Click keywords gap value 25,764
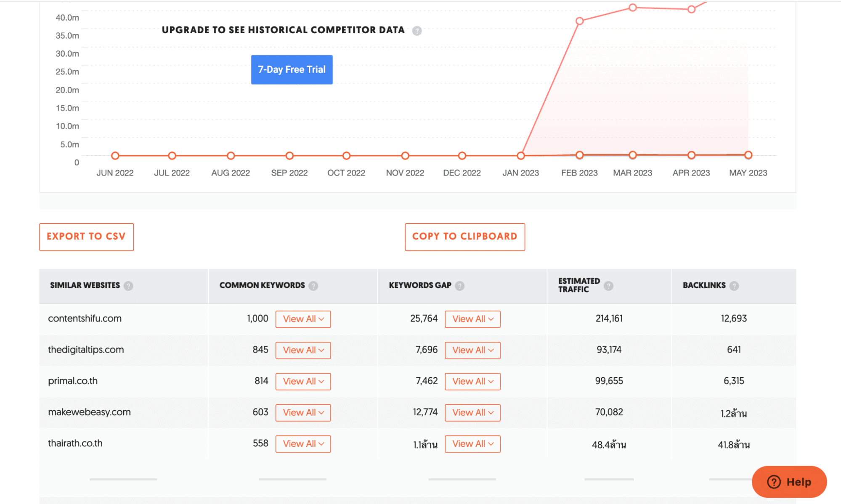 (424, 319)
